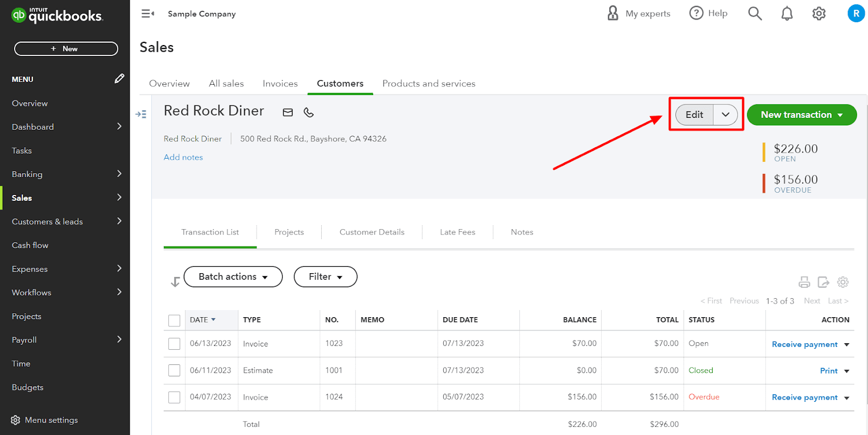This screenshot has height=435, width=868.
Task: Open the settings gear in header
Action: tap(819, 14)
